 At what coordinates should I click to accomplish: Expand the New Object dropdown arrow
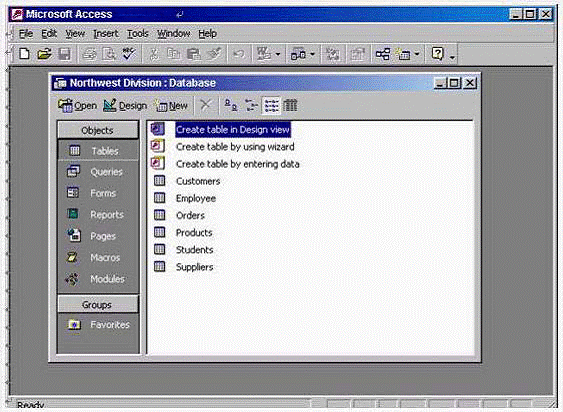[x=417, y=55]
